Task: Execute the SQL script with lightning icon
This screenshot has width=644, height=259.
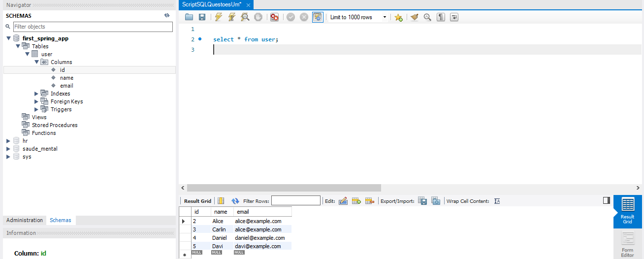Action: pos(219,17)
